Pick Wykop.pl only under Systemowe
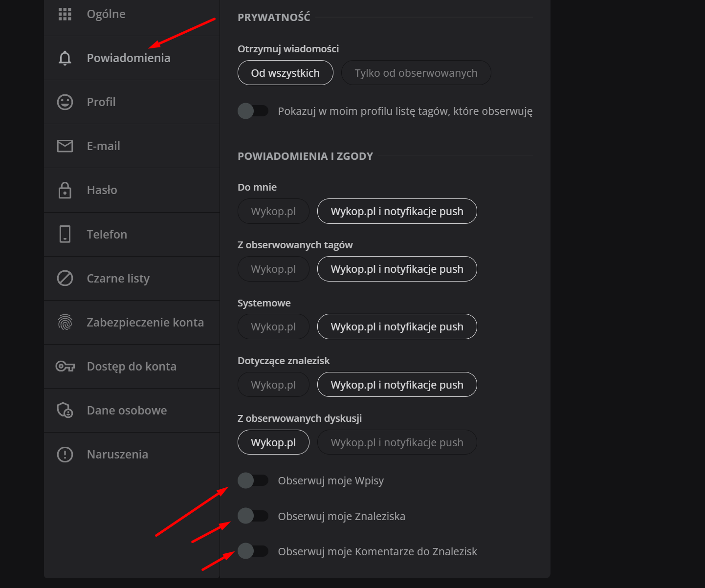705x588 pixels. coord(273,327)
